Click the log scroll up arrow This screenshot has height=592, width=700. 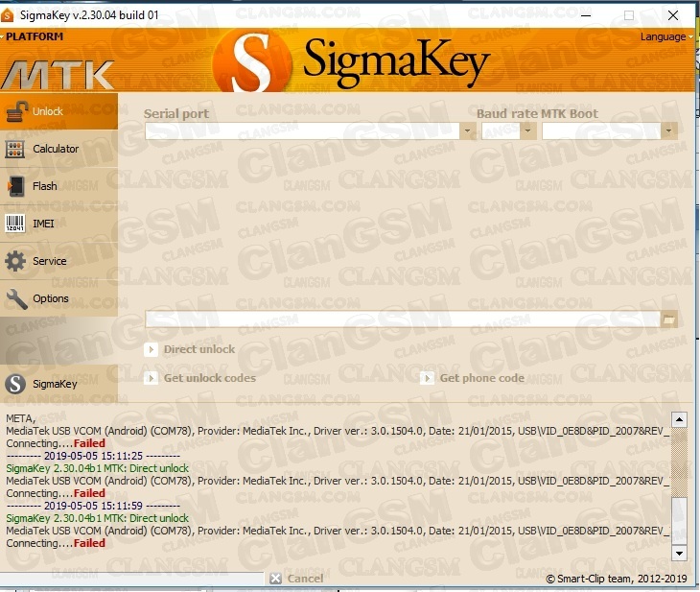click(x=679, y=419)
